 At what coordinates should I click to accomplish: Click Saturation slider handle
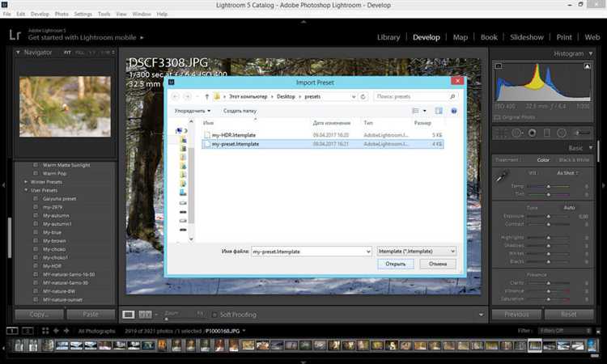548,299
